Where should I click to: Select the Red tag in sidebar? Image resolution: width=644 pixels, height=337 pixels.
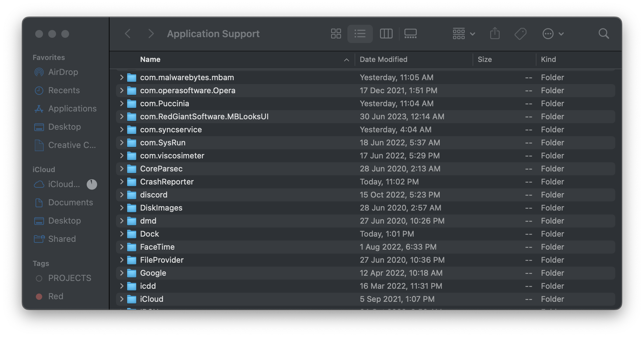coord(55,296)
